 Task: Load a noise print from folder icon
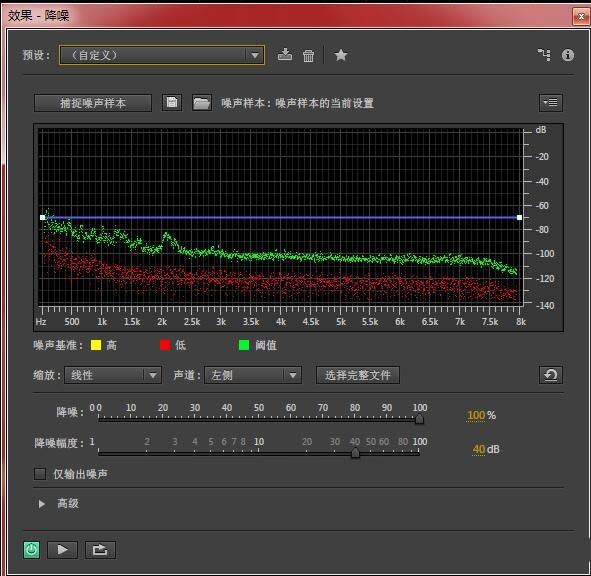[202, 103]
